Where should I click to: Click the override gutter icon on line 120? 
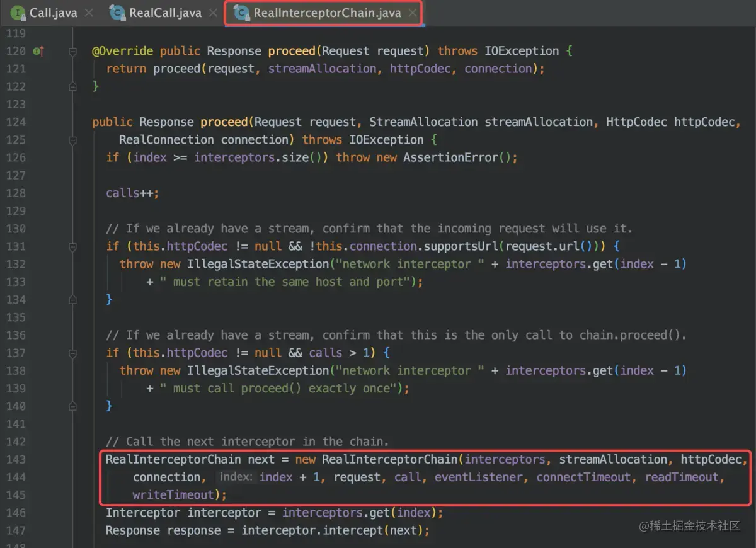point(39,51)
